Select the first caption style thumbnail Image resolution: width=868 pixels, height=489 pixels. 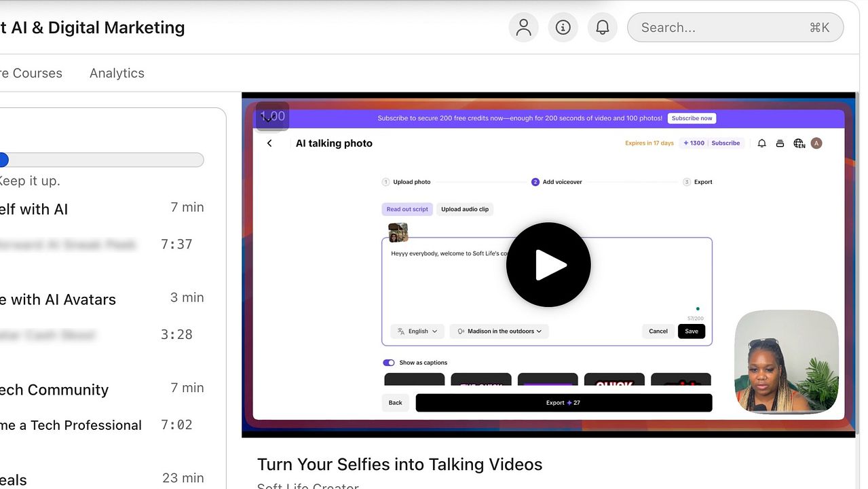[x=415, y=379]
